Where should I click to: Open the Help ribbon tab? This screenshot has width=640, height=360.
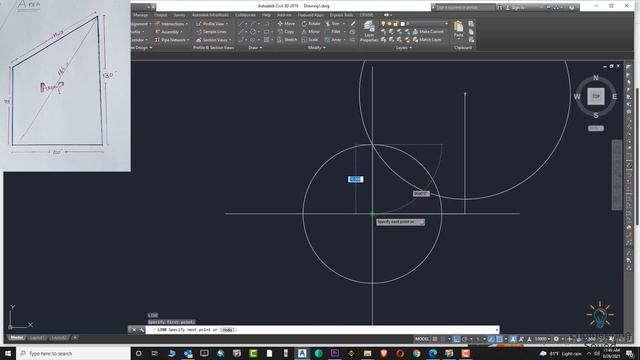click(266, 15)
